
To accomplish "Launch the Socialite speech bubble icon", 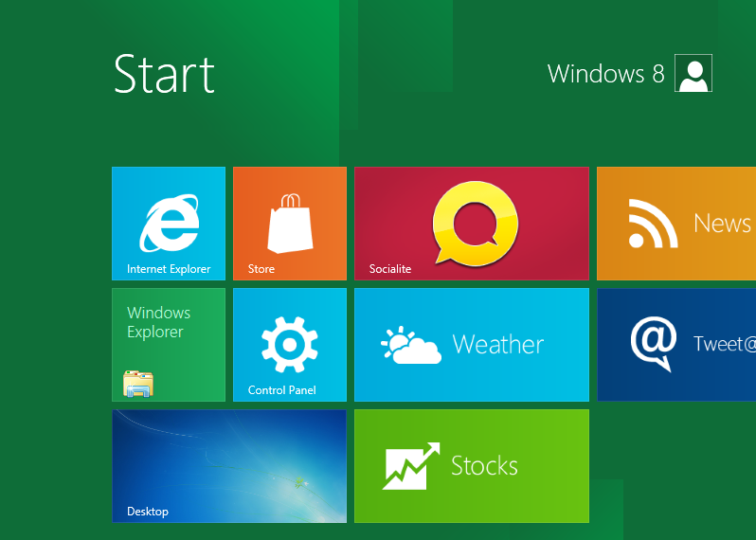I will pyautogui.click(x=475, y=225).
